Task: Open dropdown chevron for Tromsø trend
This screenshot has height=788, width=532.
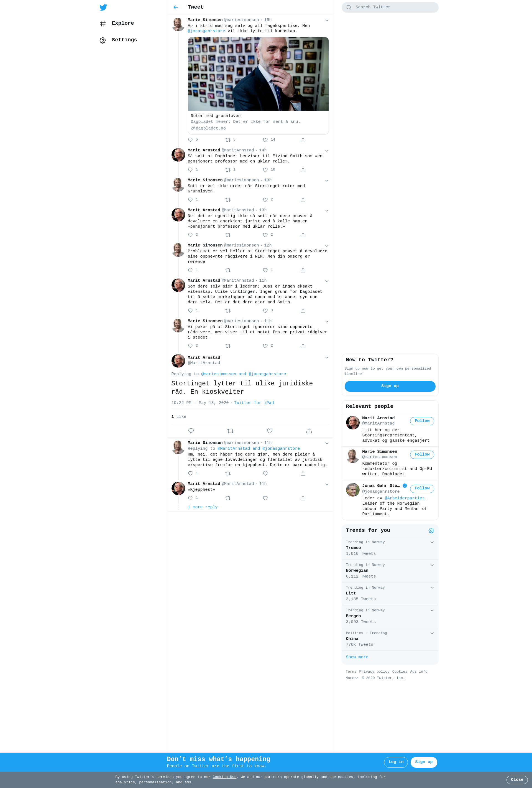Action: pos(432,542)
